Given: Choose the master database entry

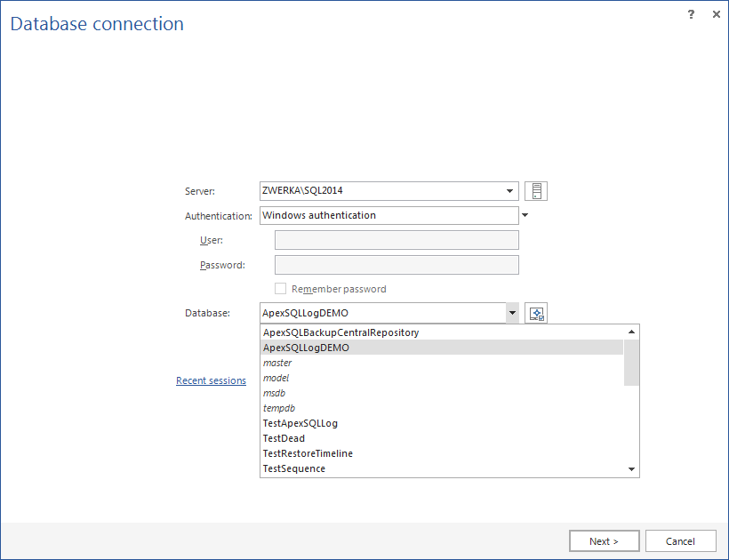Looking at the screenshot, I should pos(442,363).
